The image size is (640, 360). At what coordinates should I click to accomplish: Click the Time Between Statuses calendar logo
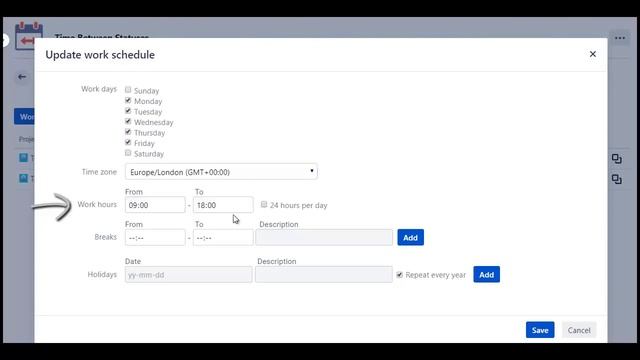tap(28, 36)
